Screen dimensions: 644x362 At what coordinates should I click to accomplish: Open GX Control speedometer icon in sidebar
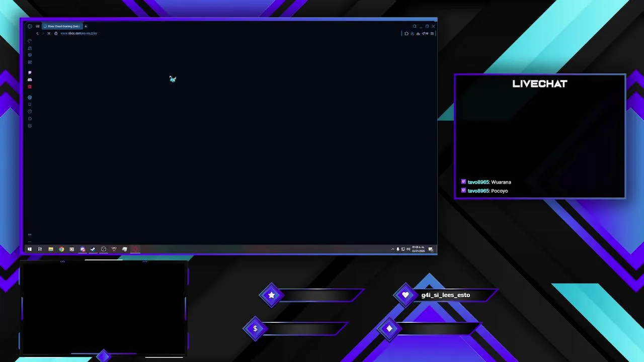tap(30, 41)
